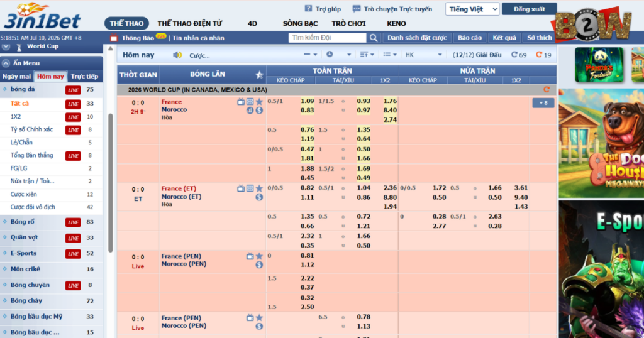Screen dimensions: 644x338
Task: Collapse the World Cup section chevron
Action: tap(6, 46)
